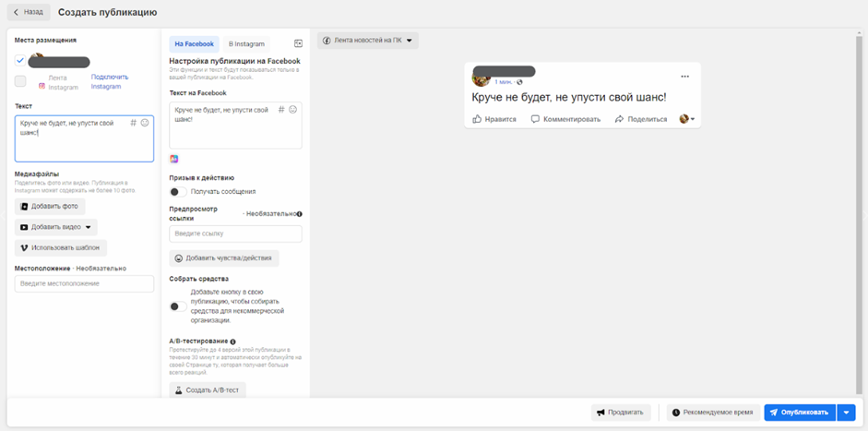This screenshot has width=868, height=431.
Task: Click the Предпросмотр ссылки info icon
Action: pos(300,214)
